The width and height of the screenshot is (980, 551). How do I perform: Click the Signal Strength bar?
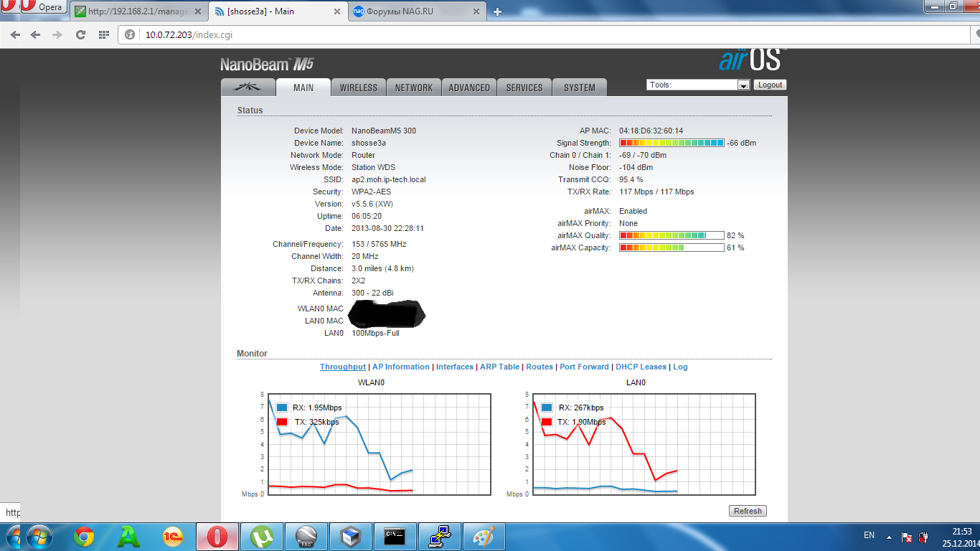[x=672, y=143]
